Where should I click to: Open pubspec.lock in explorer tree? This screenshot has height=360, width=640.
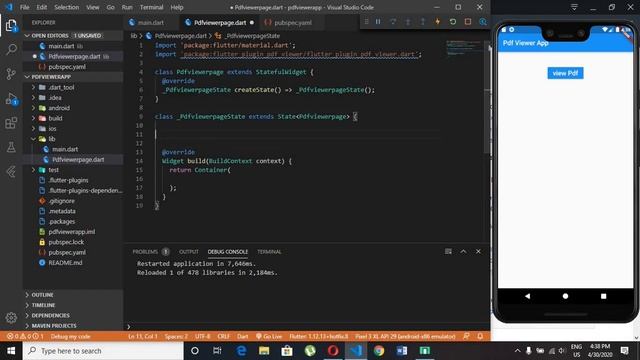coord(66,242)
